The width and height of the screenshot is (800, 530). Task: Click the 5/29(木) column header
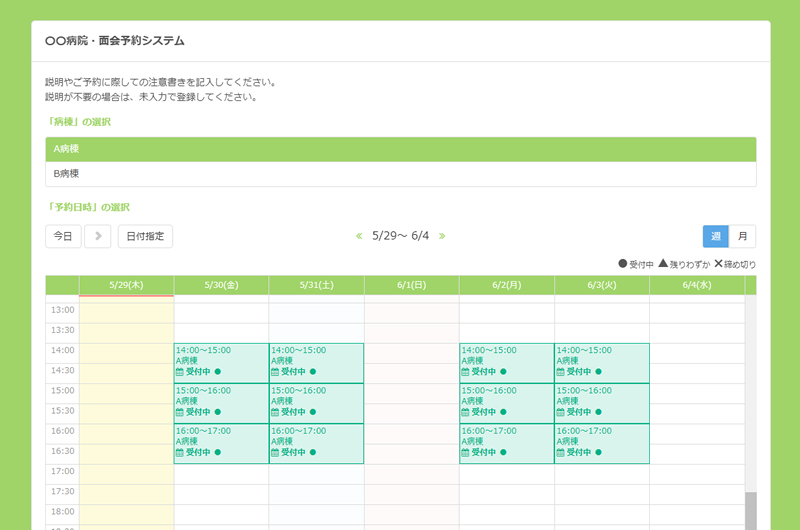[126, 285]
